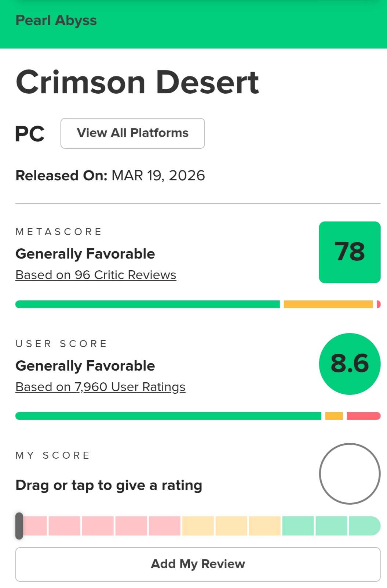This screenshot has height=588, width=387.
Task: Click yellow mixed segment of Metascore bar
Action: coord(328,304)
